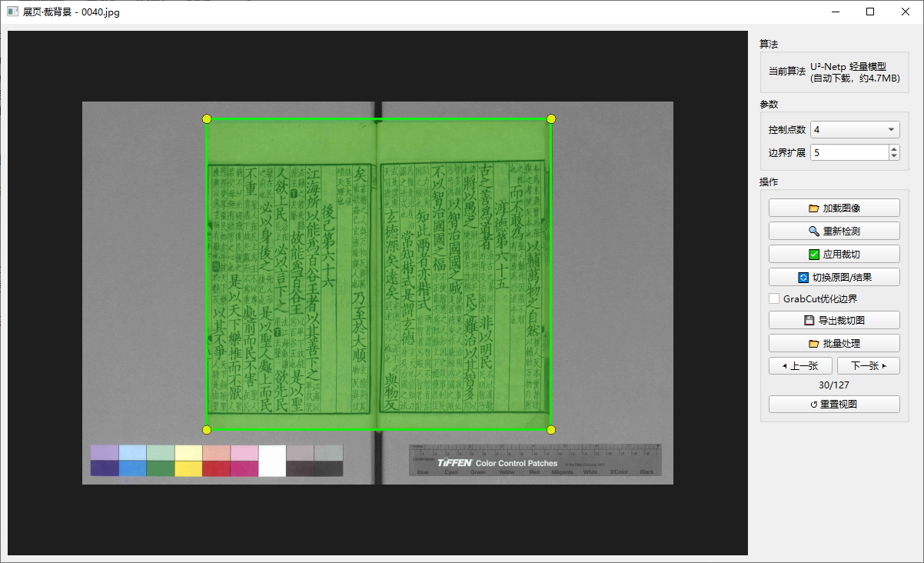Select the bottom-left yellow control point
924x563 pixels.
pyautogui.click(x=207, y=429)
